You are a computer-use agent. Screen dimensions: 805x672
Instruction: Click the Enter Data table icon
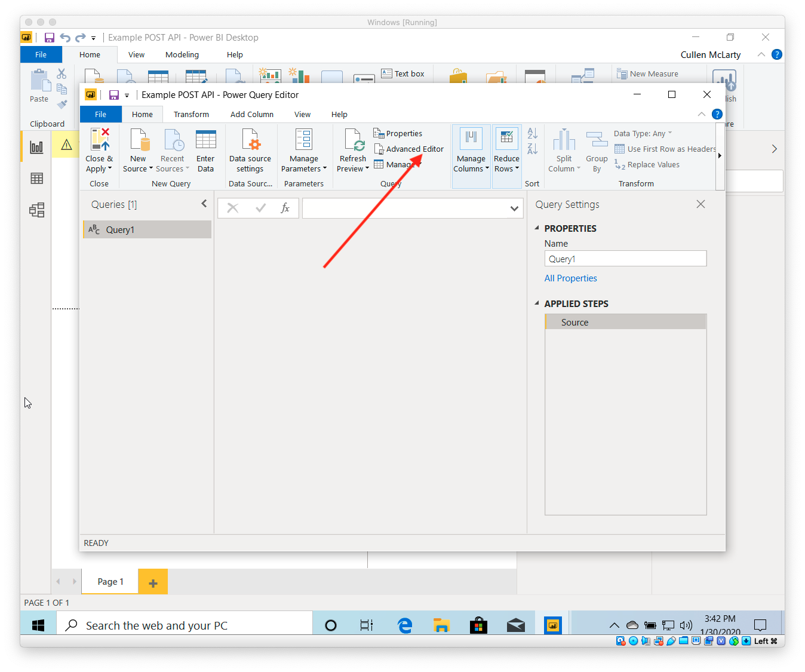pos(205,139)
